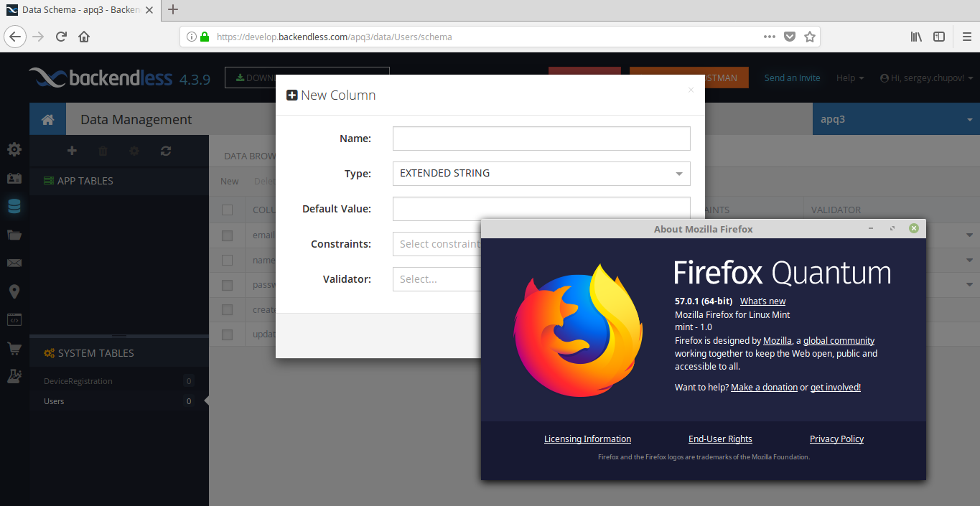980x506 pixels.
Task: Open the Privacy Policy link
Action: click(x=836, y=439)
